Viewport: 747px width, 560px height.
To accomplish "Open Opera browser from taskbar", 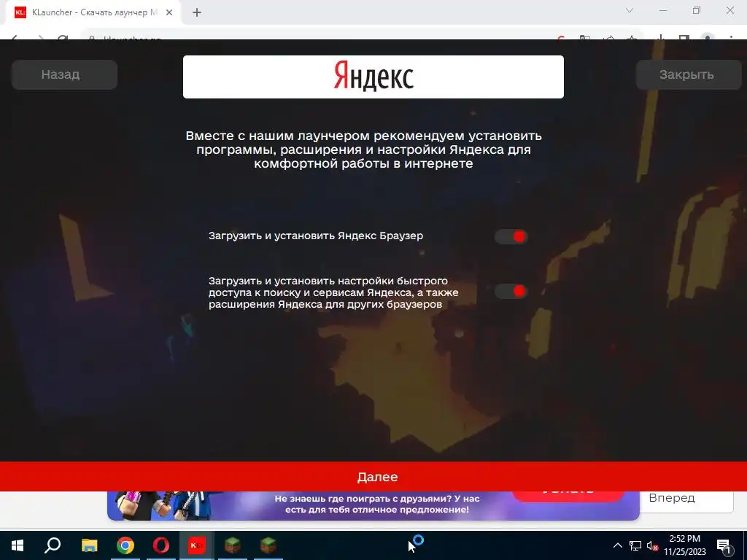I will point(161,545).
